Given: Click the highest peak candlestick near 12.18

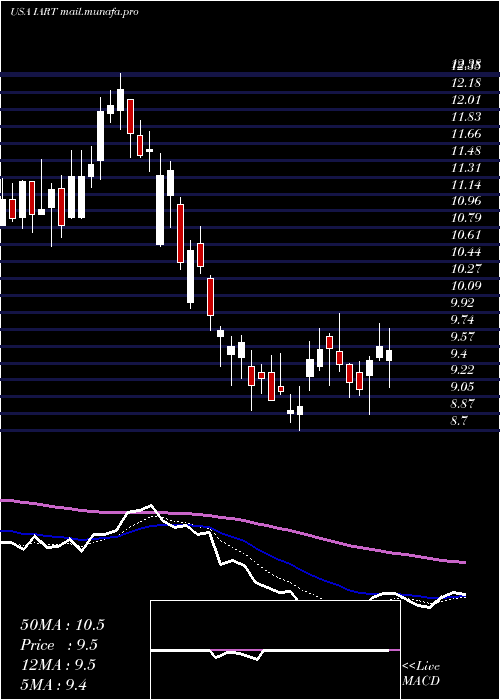Looking at the screenshot, I should [x=120, y=101].
